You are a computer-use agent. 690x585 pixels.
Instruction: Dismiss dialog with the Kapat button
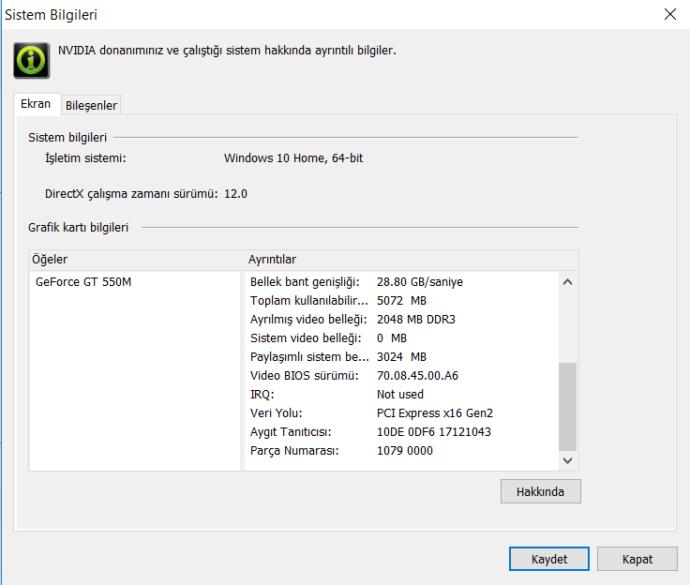(x=637, y=559)
